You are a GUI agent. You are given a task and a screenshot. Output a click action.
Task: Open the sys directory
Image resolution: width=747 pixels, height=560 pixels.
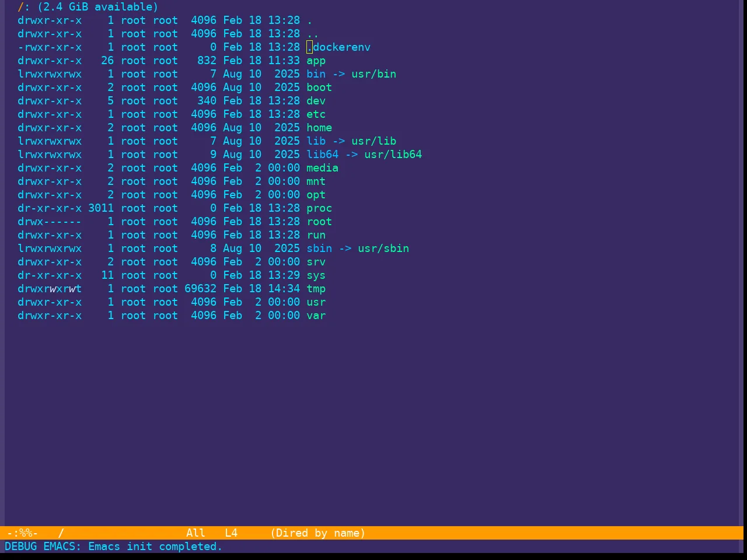(x=316, y=275)
